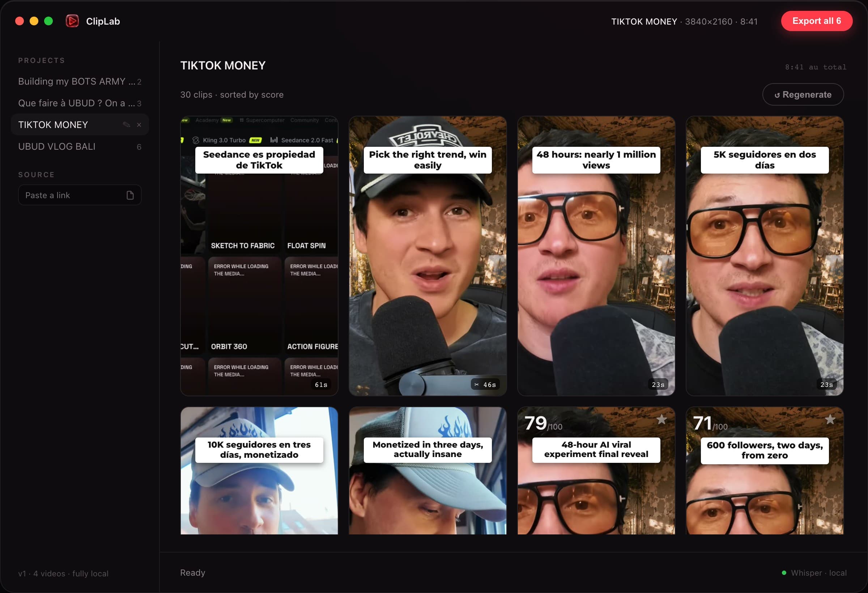The width and height of the screenshot is (868, 593).
Task: Click the 23s badge on 5K seguidores clip
Action: pos(826,384)
